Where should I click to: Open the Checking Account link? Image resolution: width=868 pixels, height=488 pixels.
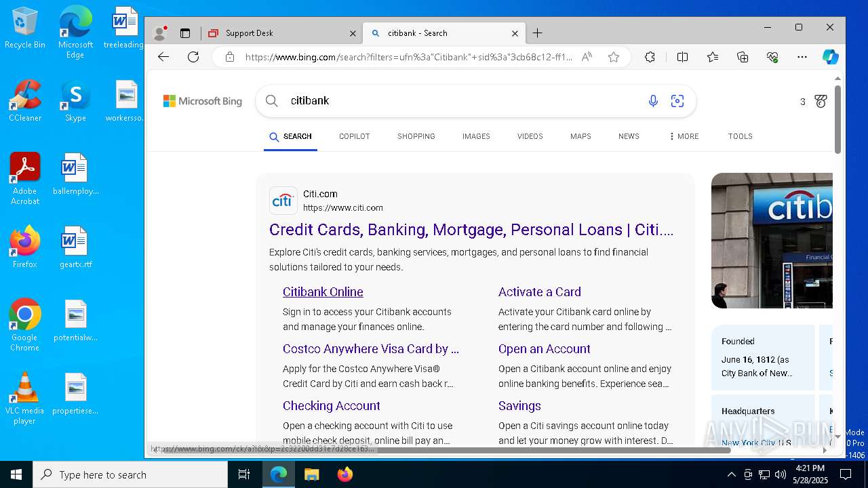tap(332, 406)
